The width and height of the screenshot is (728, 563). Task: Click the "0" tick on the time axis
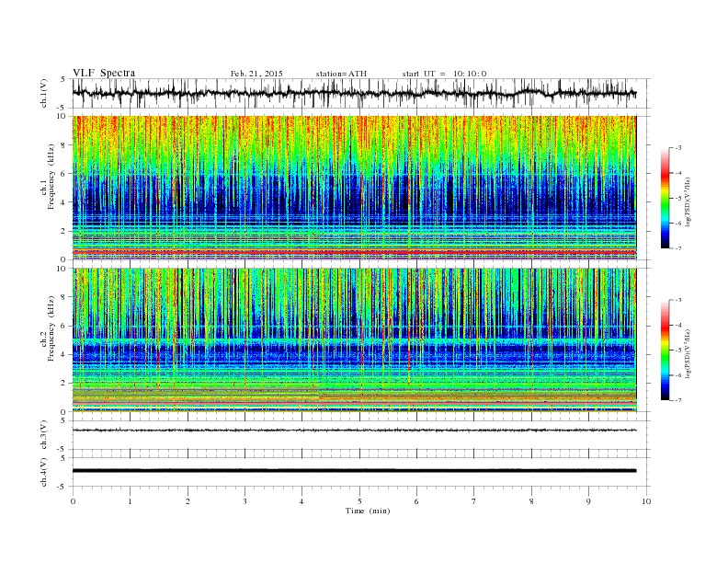point(73,501)
